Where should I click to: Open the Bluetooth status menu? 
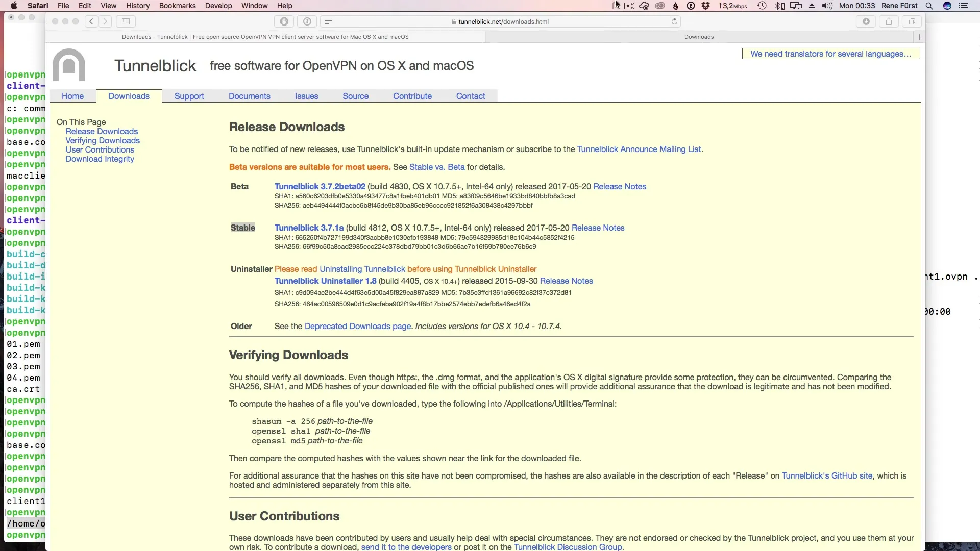pos(779,6)
